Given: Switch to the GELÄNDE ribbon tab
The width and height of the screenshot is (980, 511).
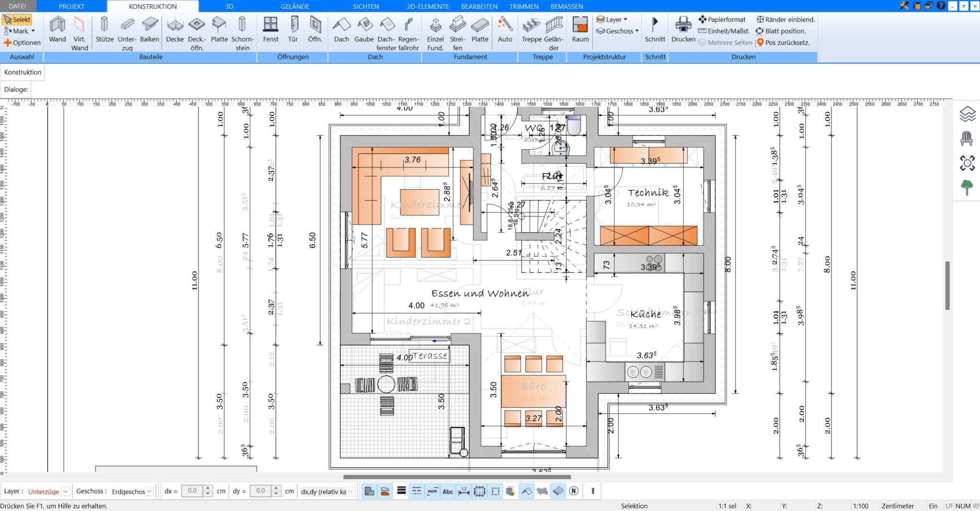Looking at the screenshot, I should (x=295, y=6).
